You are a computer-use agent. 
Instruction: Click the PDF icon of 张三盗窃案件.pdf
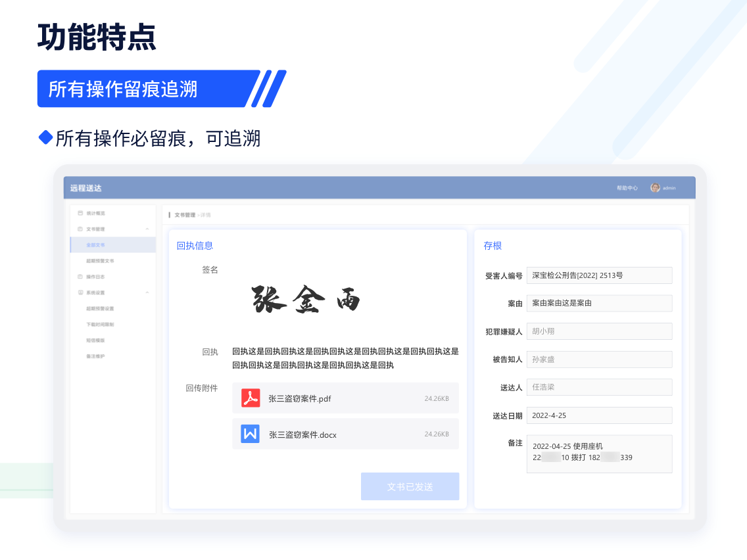pyautogui.click(x=251, y=398)
